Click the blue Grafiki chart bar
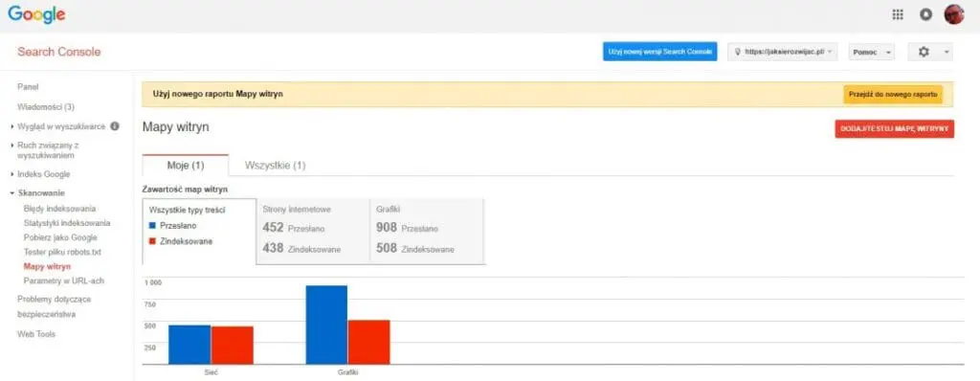980x381 pixels. 326,325
